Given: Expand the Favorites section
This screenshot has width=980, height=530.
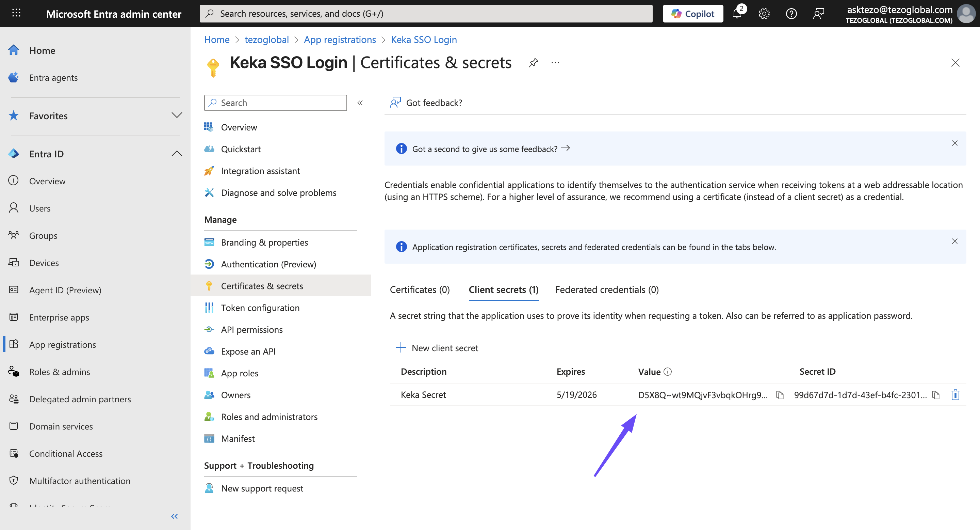Looking at the screenshot, I should point(177,115).
